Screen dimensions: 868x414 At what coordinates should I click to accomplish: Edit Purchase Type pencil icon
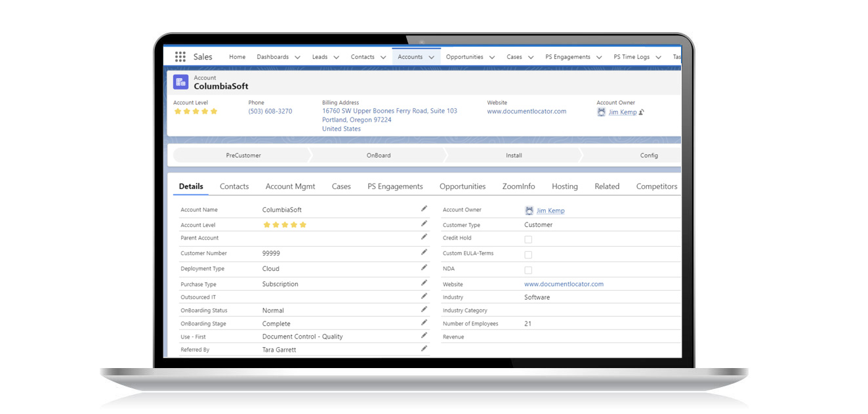[x=424, y=283]
